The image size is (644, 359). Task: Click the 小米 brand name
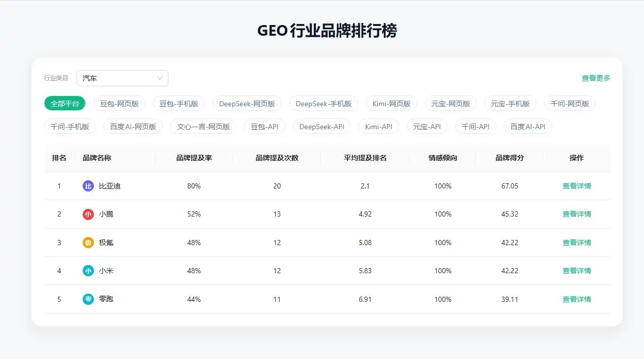coord(106,271)
